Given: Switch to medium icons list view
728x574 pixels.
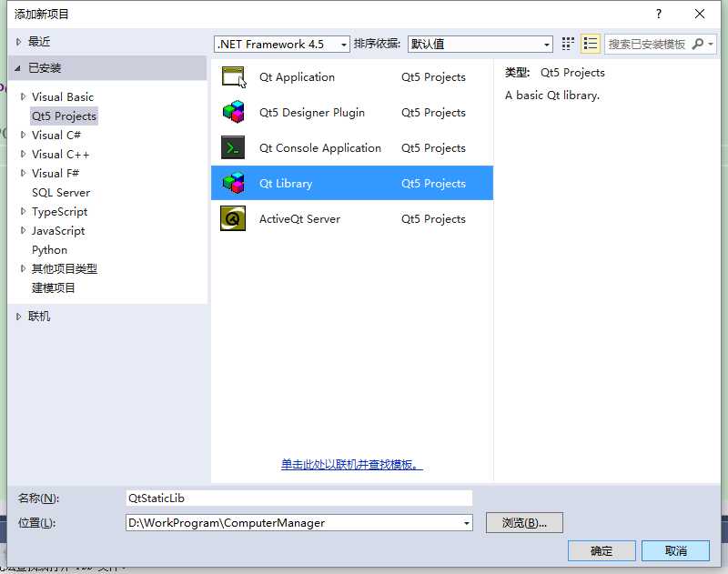Looking at the screenshot, I should coord(590,44).
